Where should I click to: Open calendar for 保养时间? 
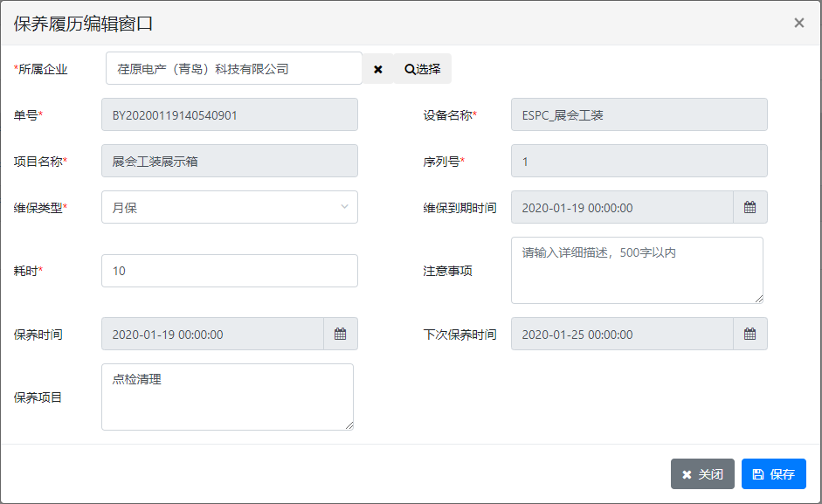click(341, 334)
